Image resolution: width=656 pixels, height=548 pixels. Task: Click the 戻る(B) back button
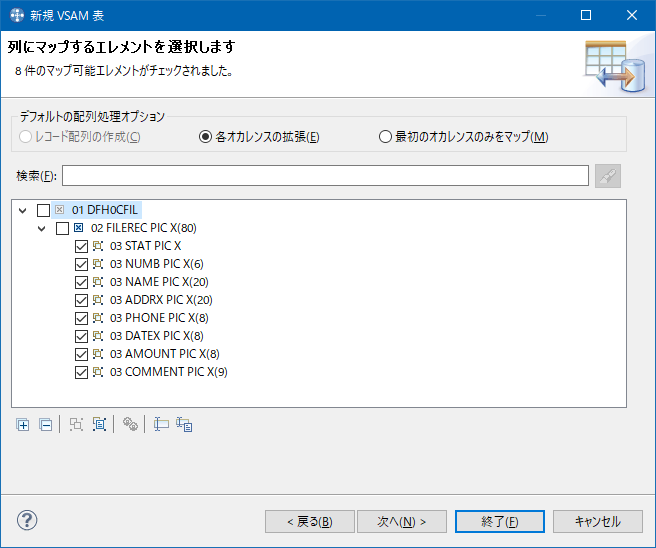coord(310,521)
